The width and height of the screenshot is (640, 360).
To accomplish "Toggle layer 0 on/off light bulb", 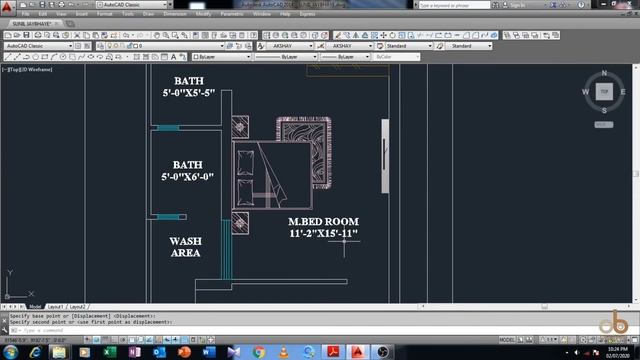I will click(x=109, y=46).
